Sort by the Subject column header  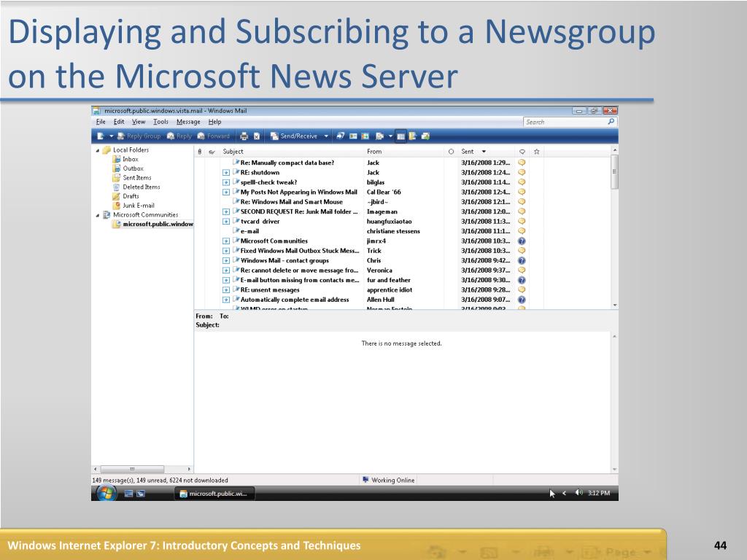pos(290,152)
